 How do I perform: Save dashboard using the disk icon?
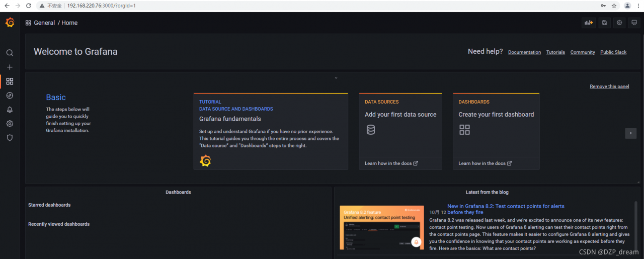605,23
